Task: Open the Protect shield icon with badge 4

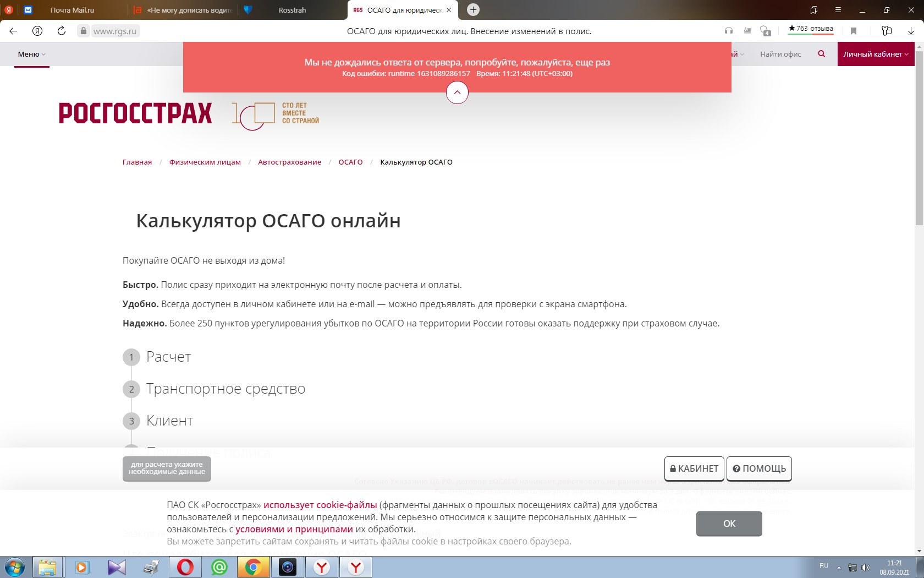Action: coord(766,31)
